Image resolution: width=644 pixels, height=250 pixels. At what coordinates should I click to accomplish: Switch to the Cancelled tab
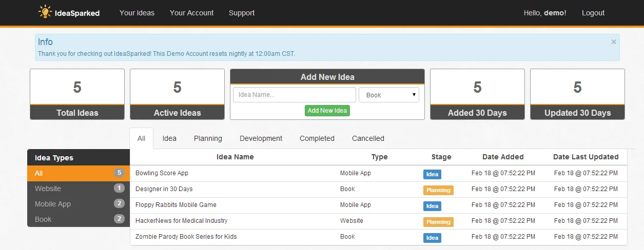tap(368, 138)
